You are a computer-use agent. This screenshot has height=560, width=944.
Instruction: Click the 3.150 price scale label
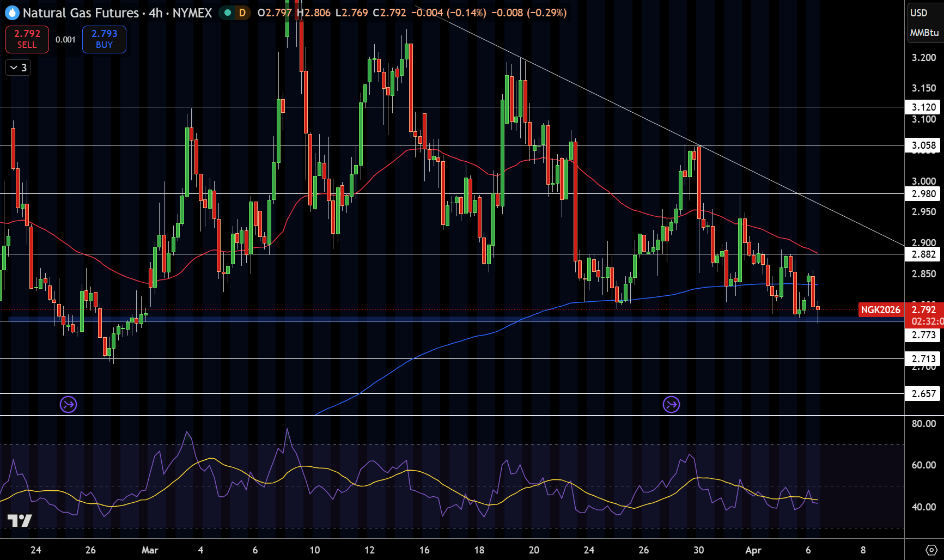pos(924,88)
